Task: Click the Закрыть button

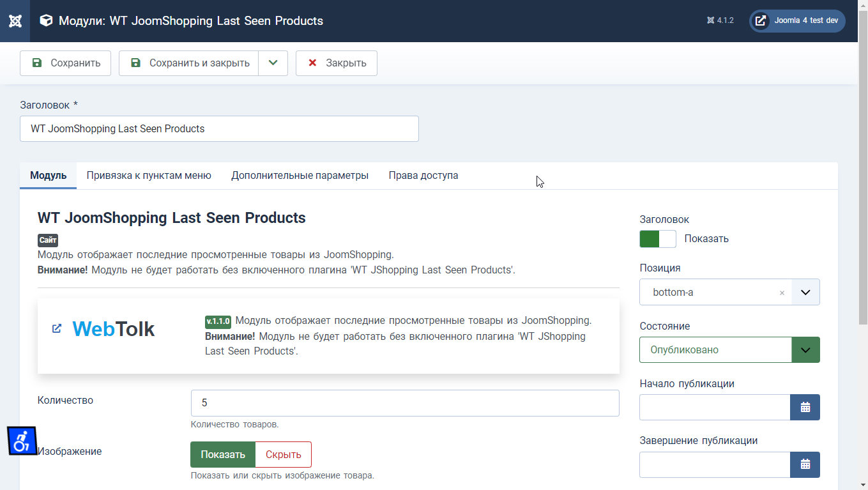Action: click(x=337, y=63)
